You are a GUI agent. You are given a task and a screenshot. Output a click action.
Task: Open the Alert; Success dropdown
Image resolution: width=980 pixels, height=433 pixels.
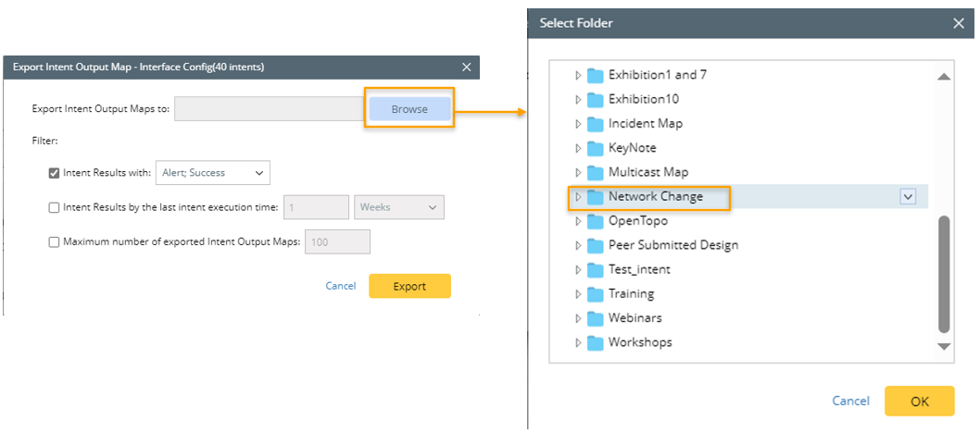pyautogui.click(x=212, y=172)
